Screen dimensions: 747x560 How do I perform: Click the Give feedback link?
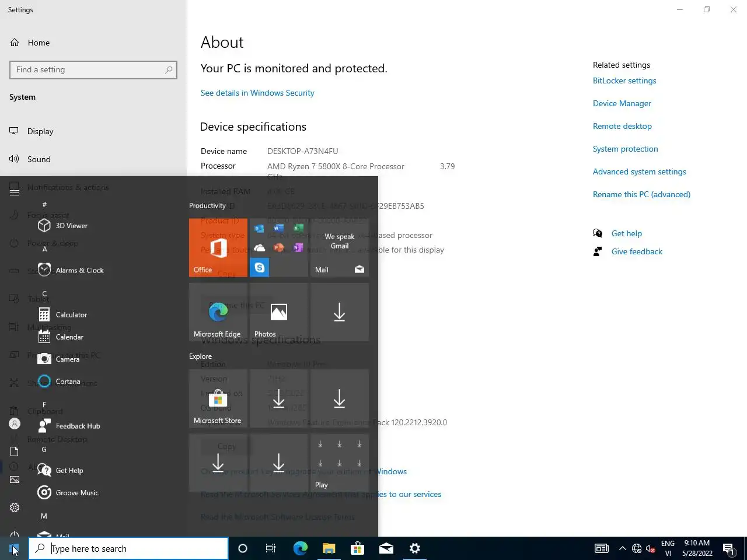637,251
